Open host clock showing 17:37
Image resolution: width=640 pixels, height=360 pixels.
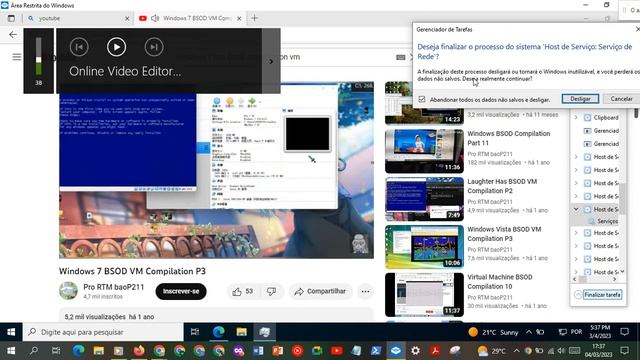[599, 351]
